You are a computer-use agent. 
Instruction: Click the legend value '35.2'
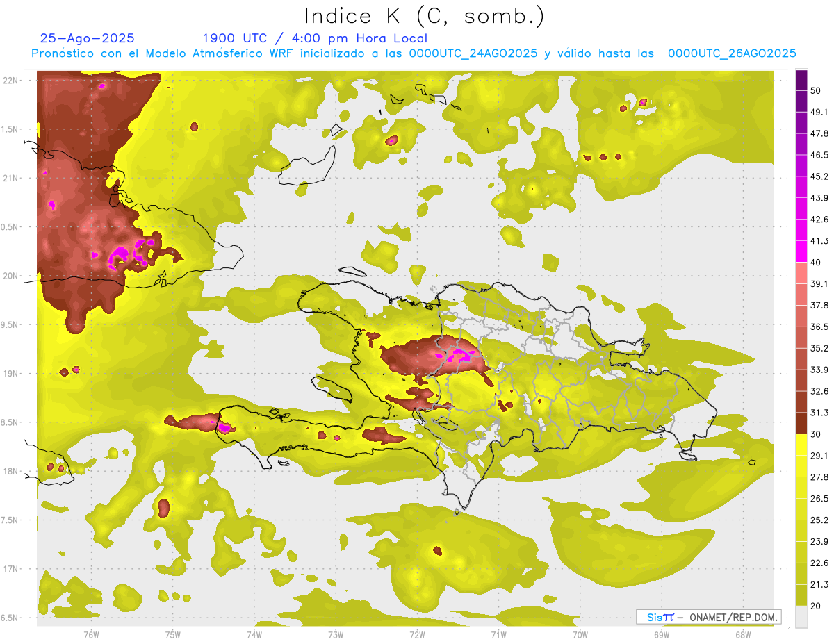(x=819, y=349)
